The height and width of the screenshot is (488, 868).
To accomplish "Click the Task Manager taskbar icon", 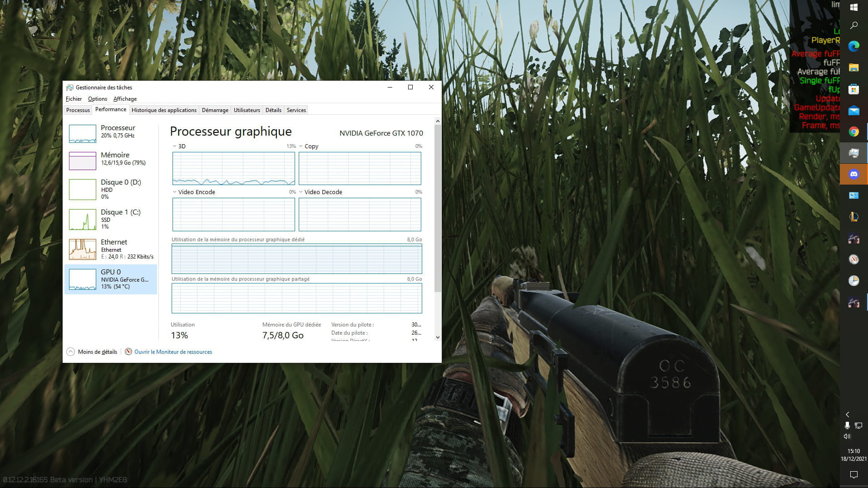I will (x=853, y=153).
